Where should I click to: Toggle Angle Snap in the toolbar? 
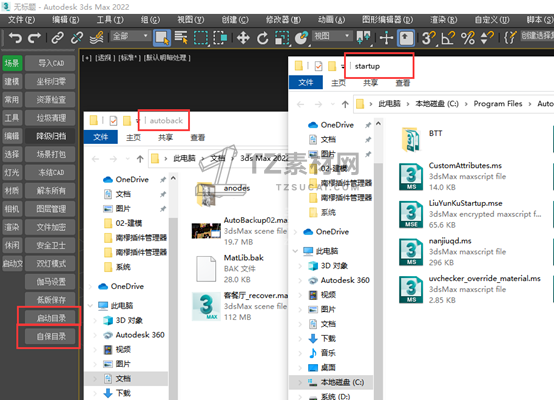[448, 37]
